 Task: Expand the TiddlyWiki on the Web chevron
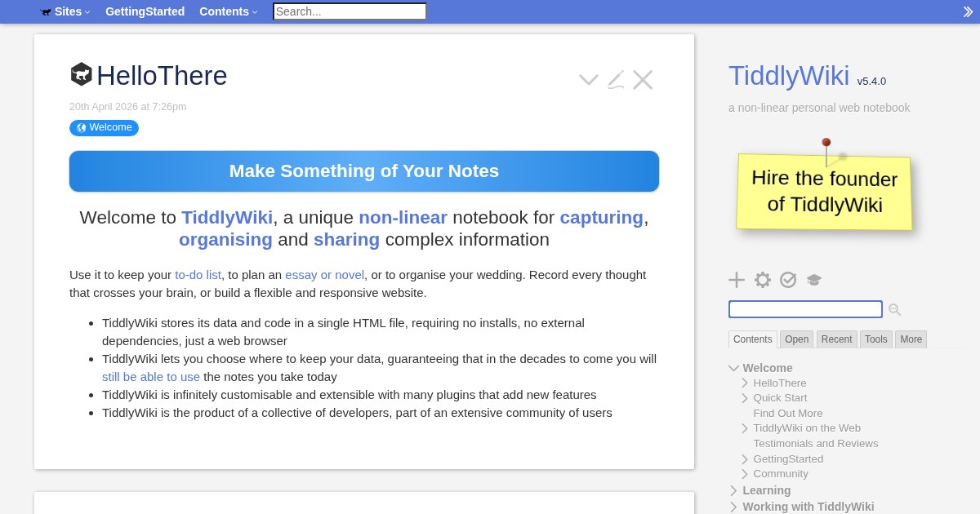745,428
